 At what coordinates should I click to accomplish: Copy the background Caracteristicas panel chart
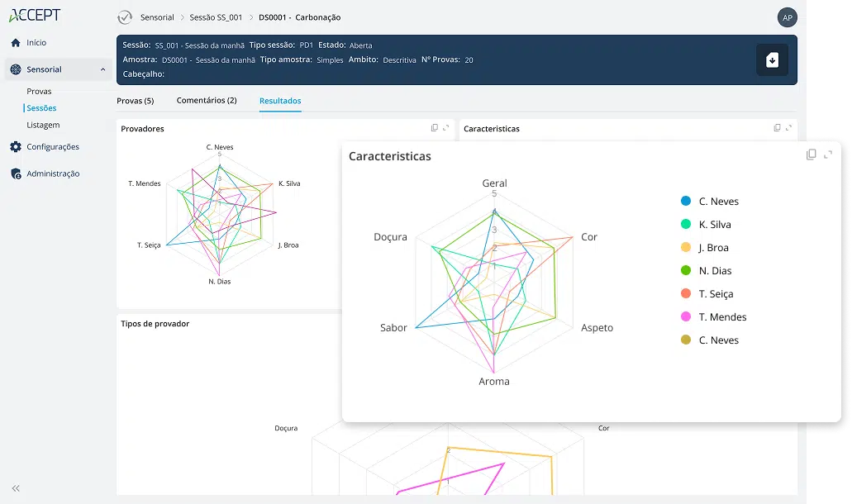(777, 127)
